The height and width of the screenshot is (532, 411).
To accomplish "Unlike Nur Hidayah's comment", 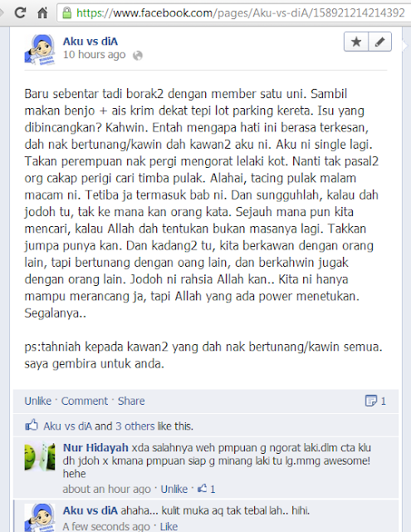I will pos(174,489).
